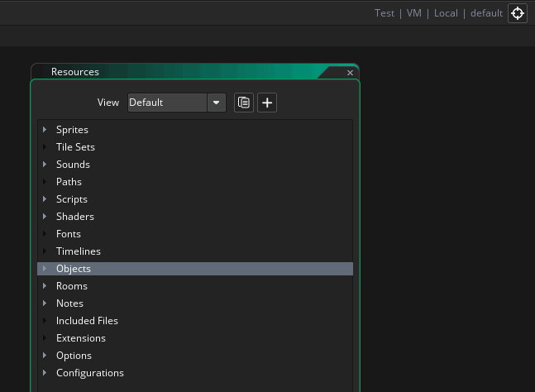The image size is (535, 392).
Task: Click the target manager crosshair icon
Action: tap(518, 13)
